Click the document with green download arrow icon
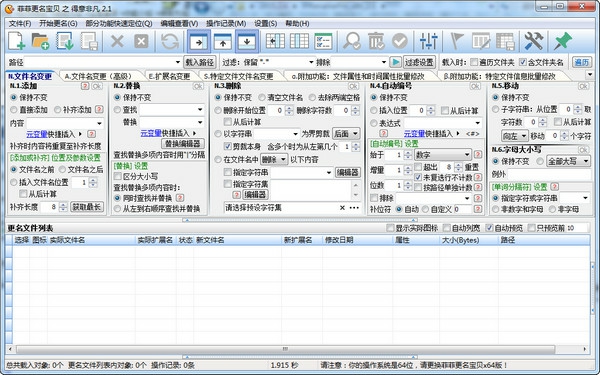 [x=65, y=41]
